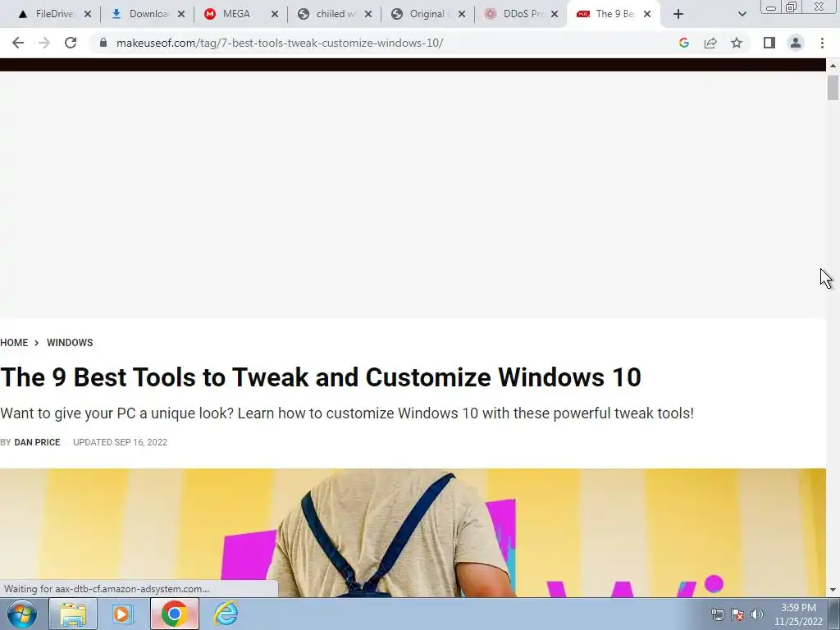Click the forward navigation arrow
840x630 pixels.
tap(44, 43)
